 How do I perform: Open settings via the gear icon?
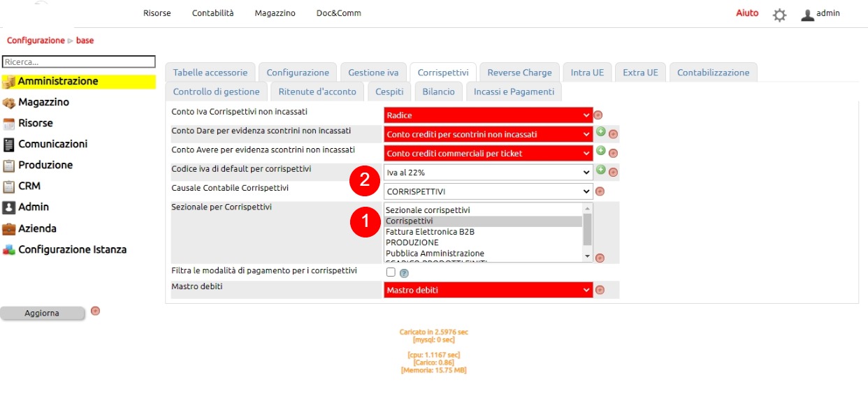pos(779,15)
